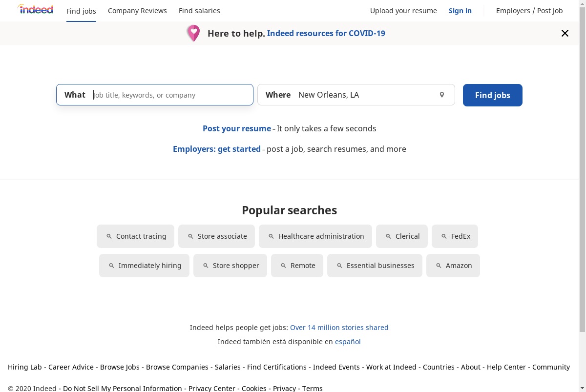The height and width of the screenshot is (392, 586).
Task: Open Help Center footer link
Action: tap(506, 367)
